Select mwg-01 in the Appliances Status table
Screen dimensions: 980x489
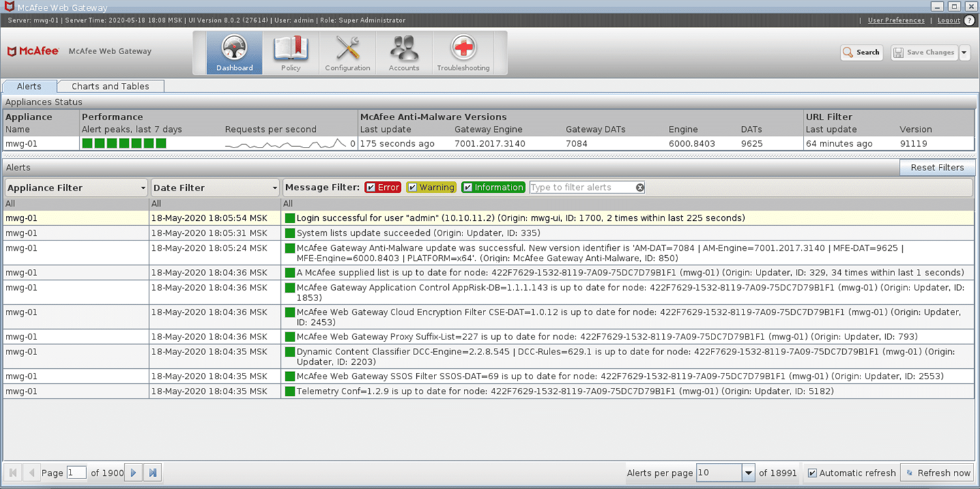coord(22,144)
